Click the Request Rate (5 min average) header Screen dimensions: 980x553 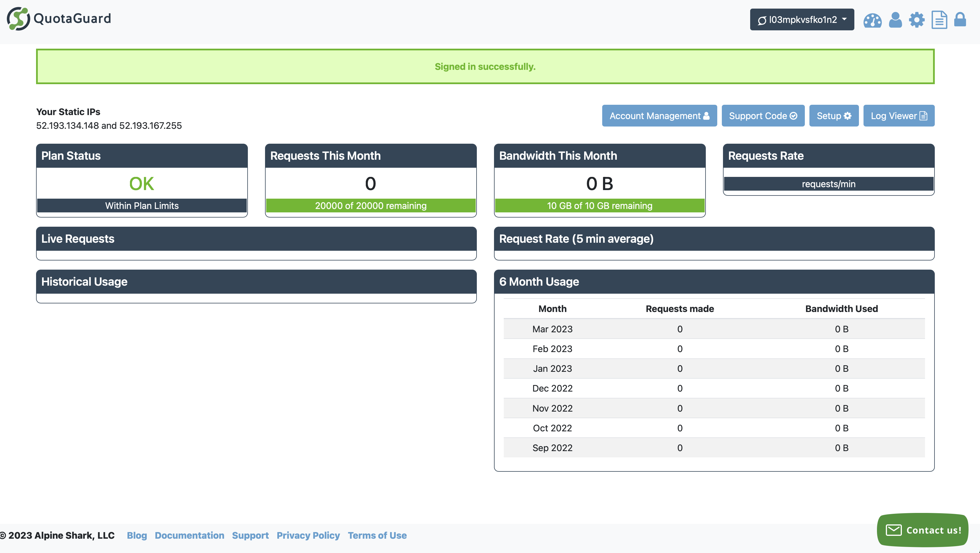coord(714,238)
